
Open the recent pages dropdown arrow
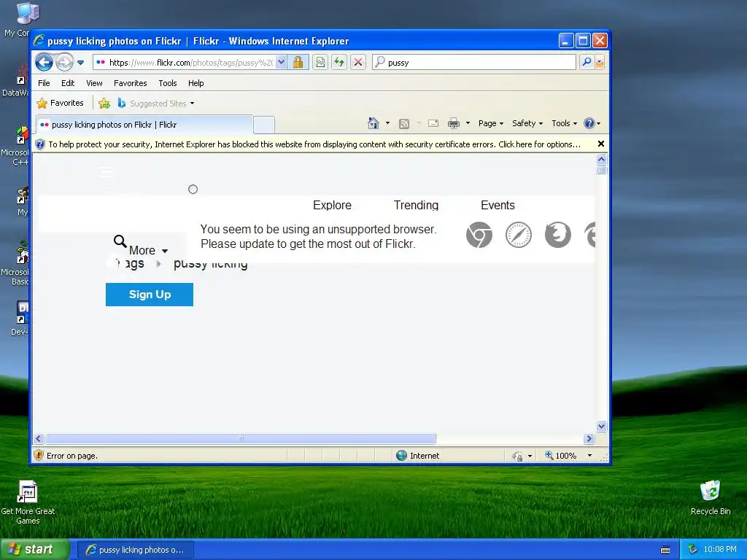click(x=80, y=63)
